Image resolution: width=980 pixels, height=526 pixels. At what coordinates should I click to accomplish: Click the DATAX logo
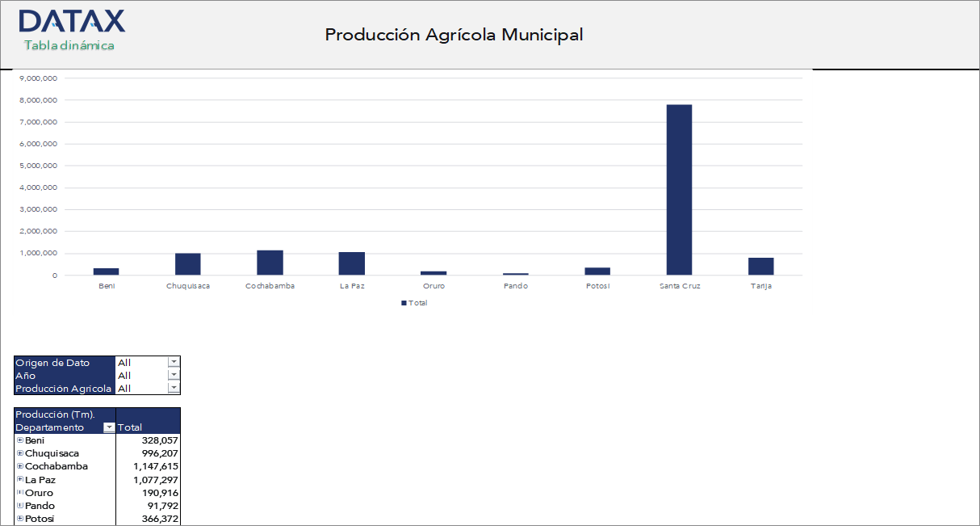tap(73, 20)
